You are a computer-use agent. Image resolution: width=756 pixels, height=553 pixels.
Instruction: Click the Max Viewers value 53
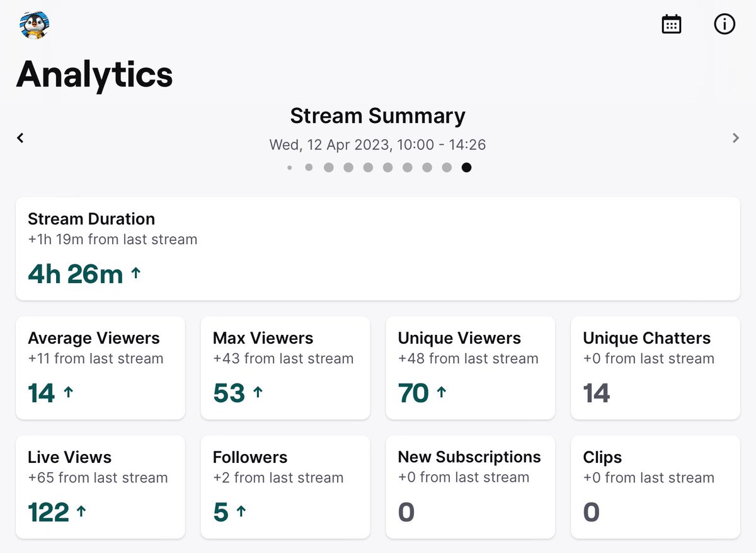tap(229, 393)
